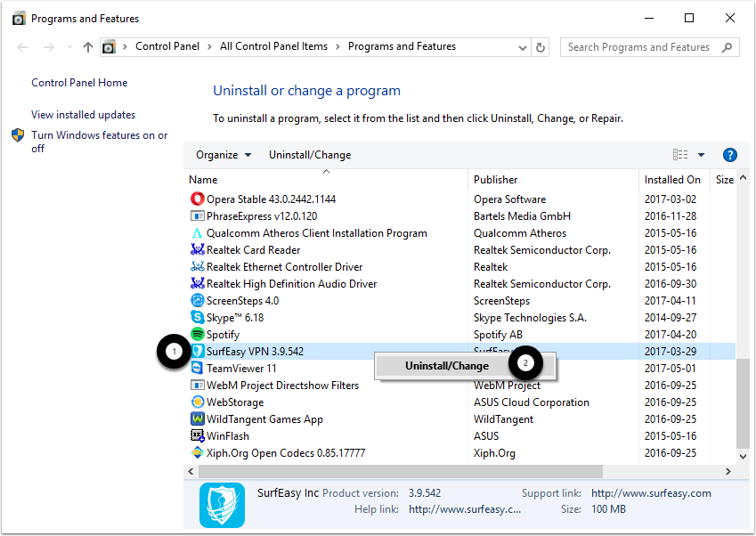This screenshot has width=756, height=536.
Task: Open View installed updates link
Action: [84, 115]
